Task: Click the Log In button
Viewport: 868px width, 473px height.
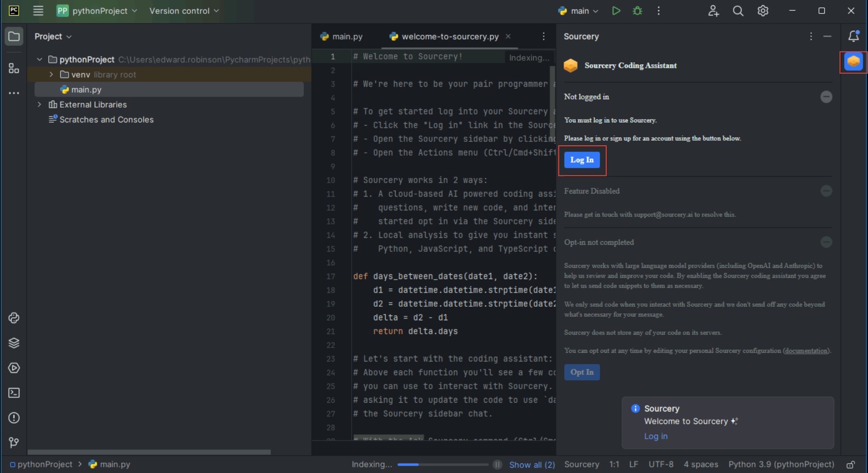Action: point(582,160)
